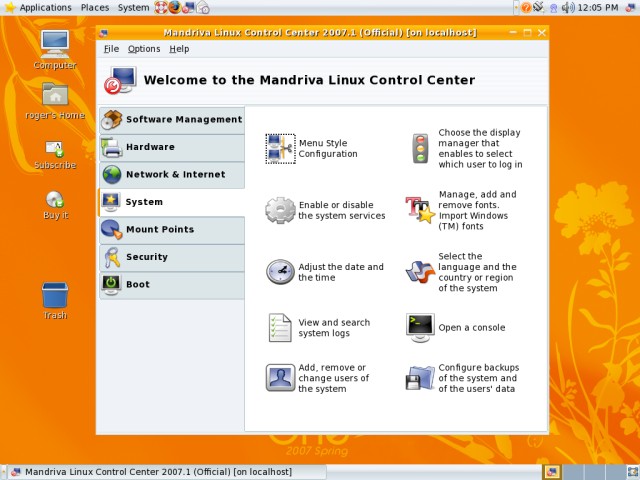The width and height of the screenshot is (640, 480).
Task: Click the Mount Points disk icon
Action: 111,229
